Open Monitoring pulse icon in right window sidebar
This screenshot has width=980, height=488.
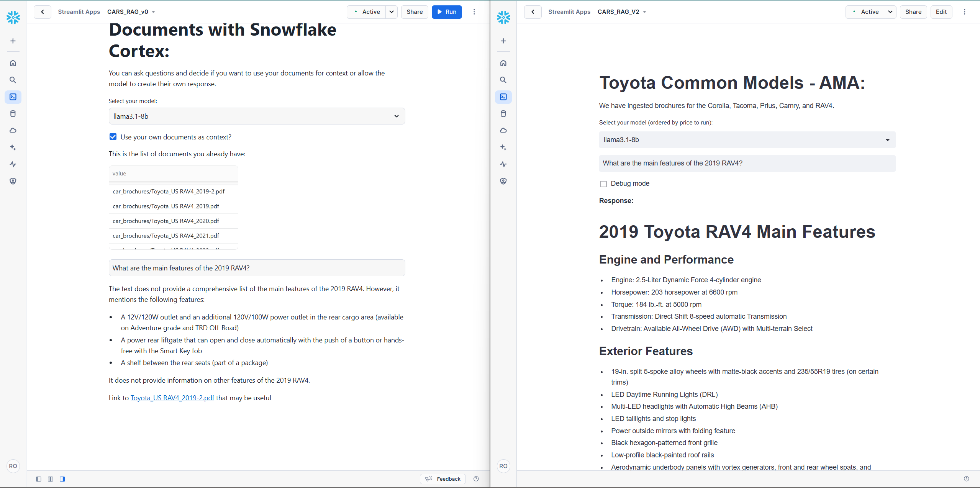coord(503,164)
